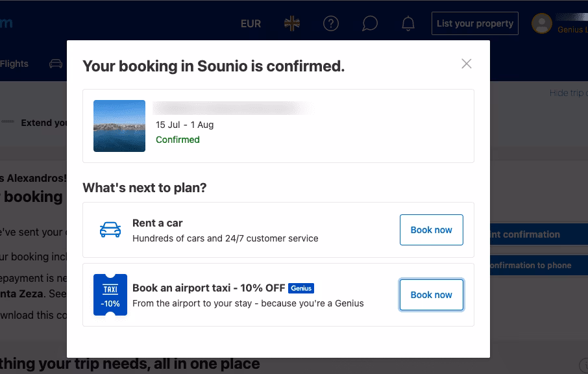View notifications via the bell icon
Image resolution: width=588 pixels, height=374 pixels.
pyautogui.click(x=408, y=23)
